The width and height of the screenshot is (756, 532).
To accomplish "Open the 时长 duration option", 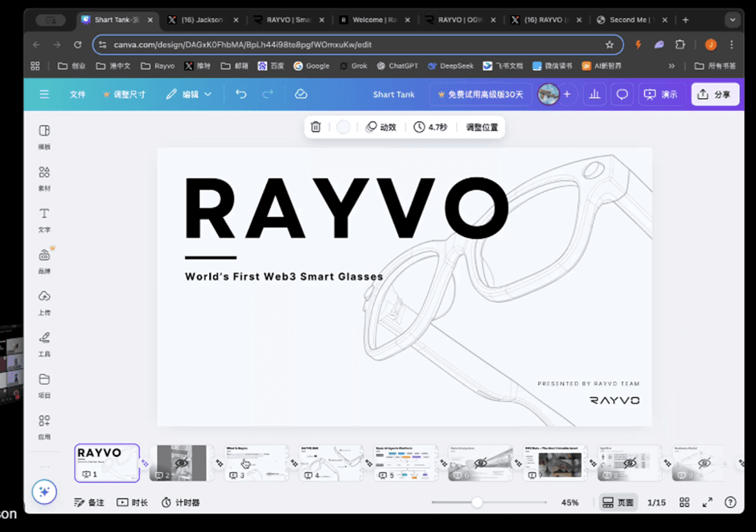I will (x=132, y=502).
